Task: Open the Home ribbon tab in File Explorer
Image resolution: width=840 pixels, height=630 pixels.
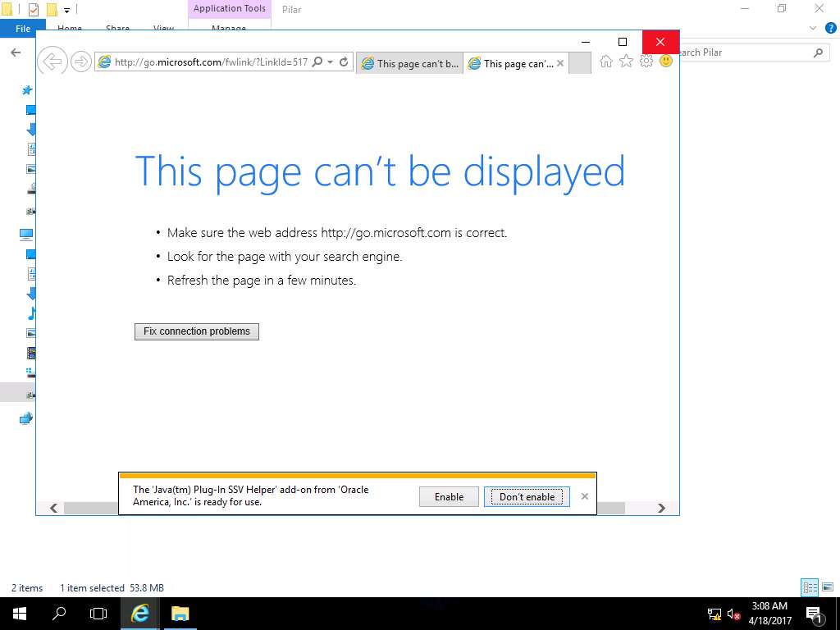Action: [x=70, y=29]
